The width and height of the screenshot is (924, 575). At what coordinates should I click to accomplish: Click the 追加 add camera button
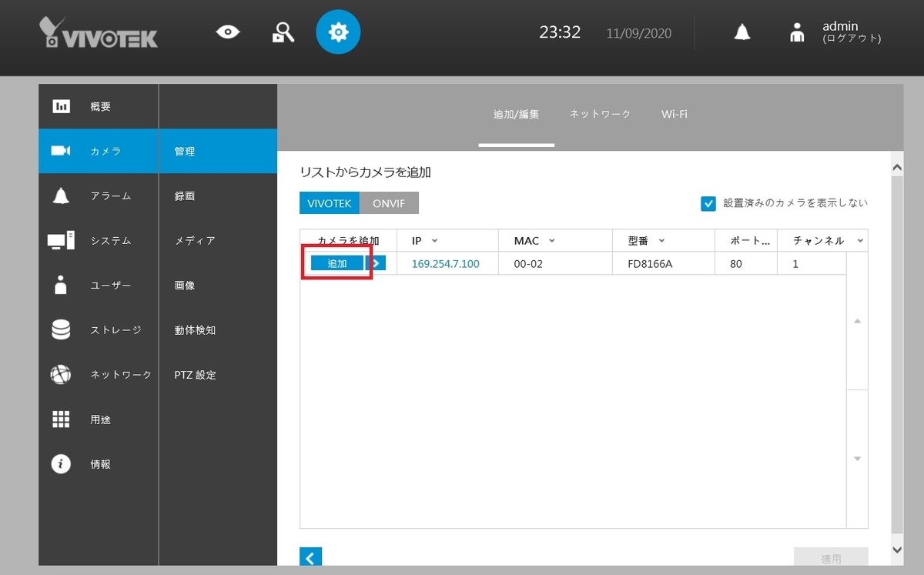pyautogui.click(x=336, y=263)
